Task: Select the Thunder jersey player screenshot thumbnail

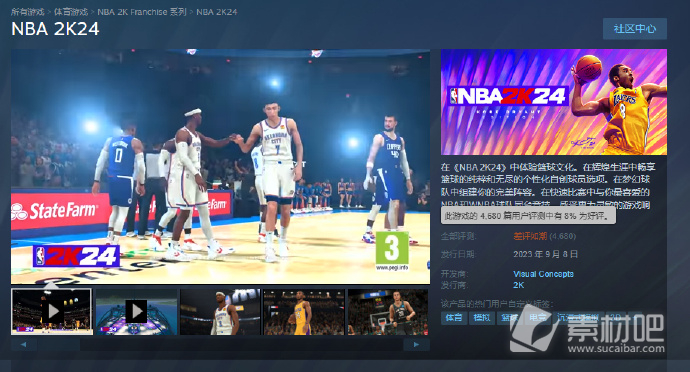Action: (x=220, y=312)
